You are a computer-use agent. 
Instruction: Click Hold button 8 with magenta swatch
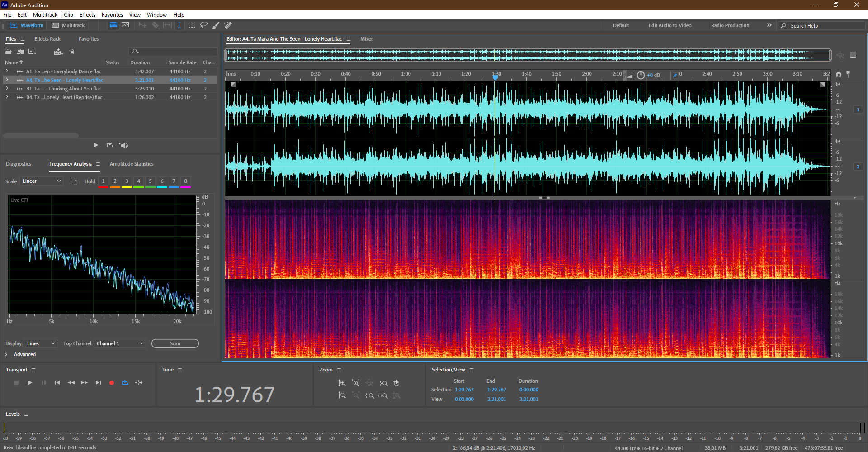185,181
